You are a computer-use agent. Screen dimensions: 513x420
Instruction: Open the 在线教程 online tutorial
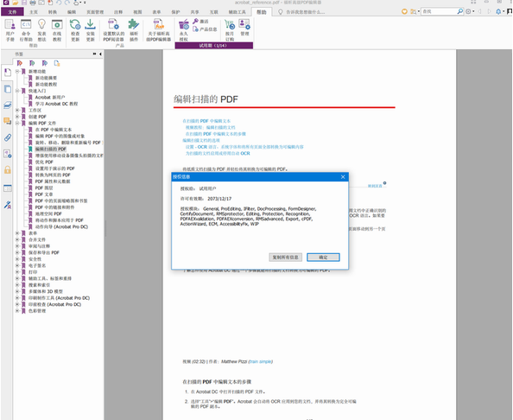[57, 30]
